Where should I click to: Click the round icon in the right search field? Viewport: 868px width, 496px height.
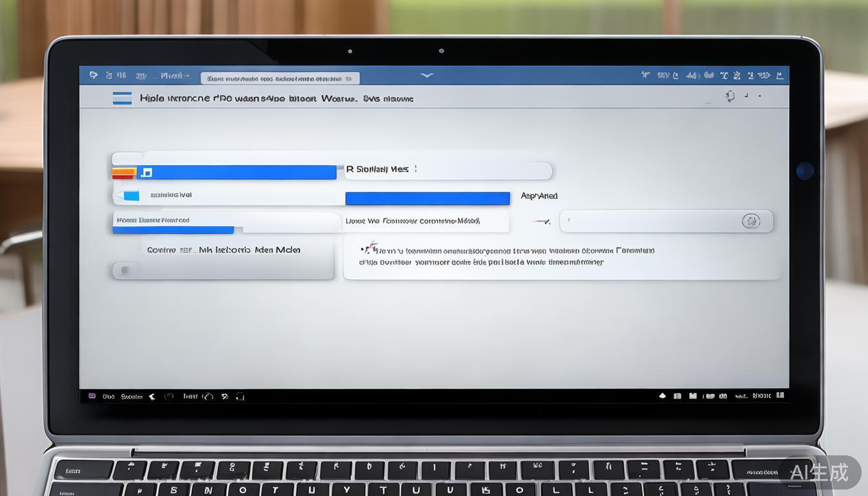750,222
